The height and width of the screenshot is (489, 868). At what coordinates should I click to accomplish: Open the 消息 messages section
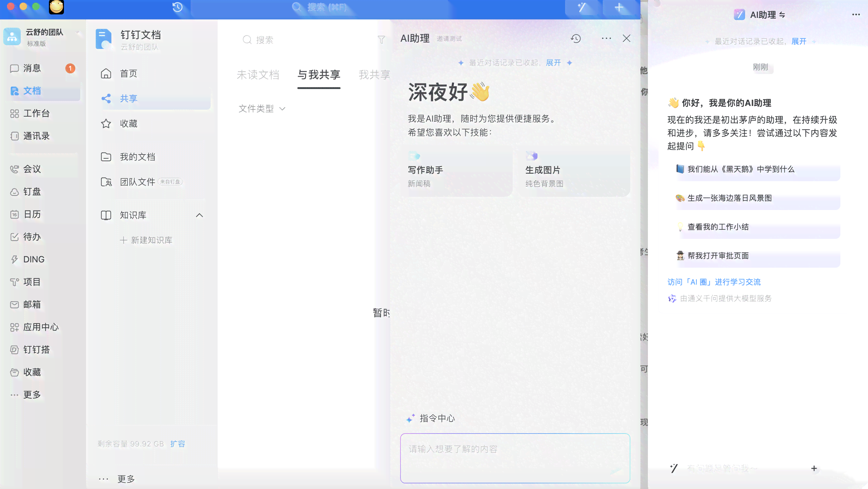(43, 68)
